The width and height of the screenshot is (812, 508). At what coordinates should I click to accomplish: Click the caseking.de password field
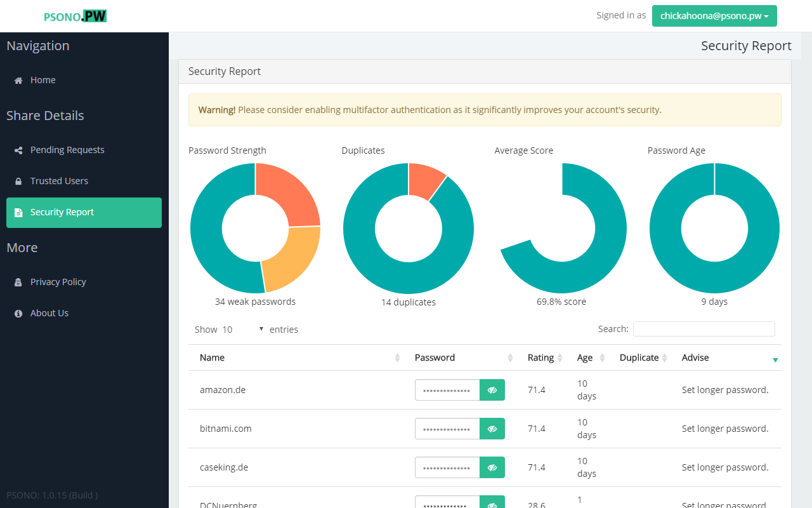point(447,467)
